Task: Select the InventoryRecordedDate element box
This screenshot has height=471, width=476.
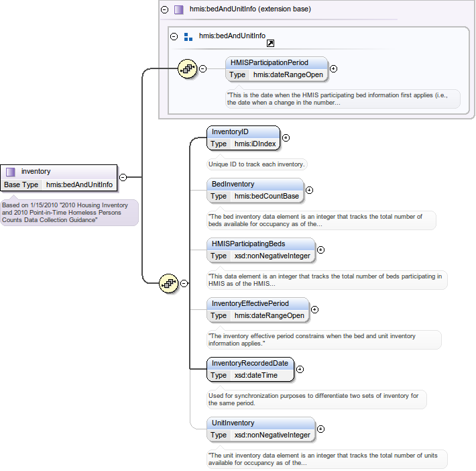Action: [x=250, y=369]
